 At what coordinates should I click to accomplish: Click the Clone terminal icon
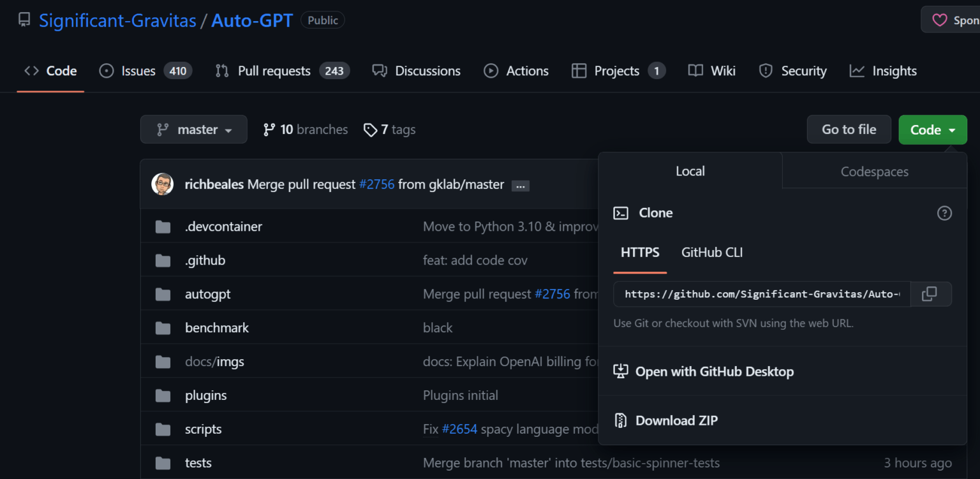coord(620,212)
